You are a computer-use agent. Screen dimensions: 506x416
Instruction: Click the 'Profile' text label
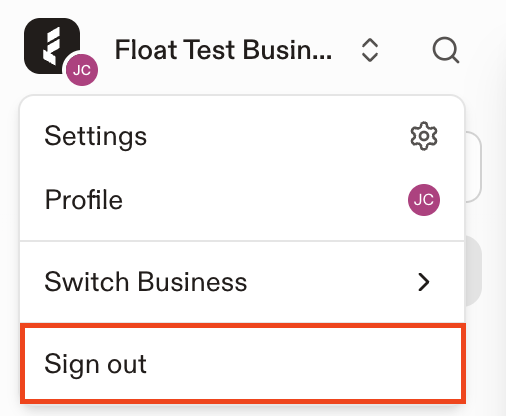[84, 200]
